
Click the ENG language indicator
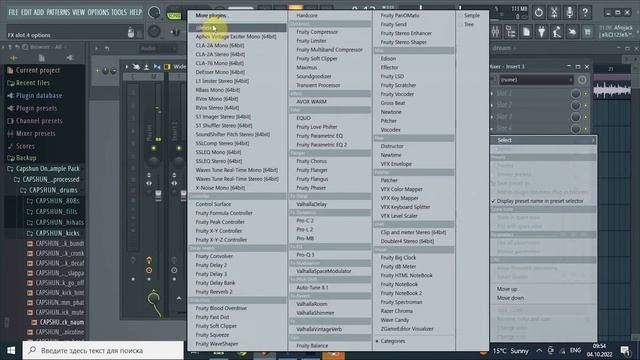[575, 351]
